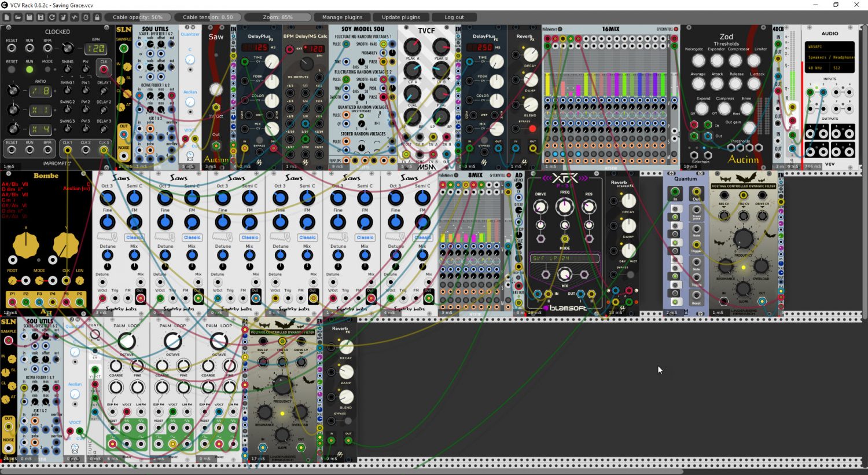Viewport: 868px width, 475px height.
Task: Click the lock modules padlock icon
Action: click(97, 17)
